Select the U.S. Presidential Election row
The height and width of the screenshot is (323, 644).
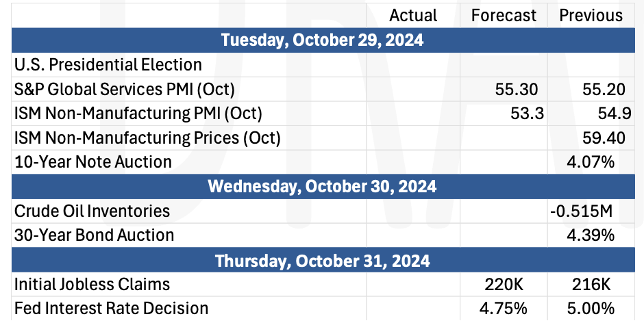coord(323,65)
